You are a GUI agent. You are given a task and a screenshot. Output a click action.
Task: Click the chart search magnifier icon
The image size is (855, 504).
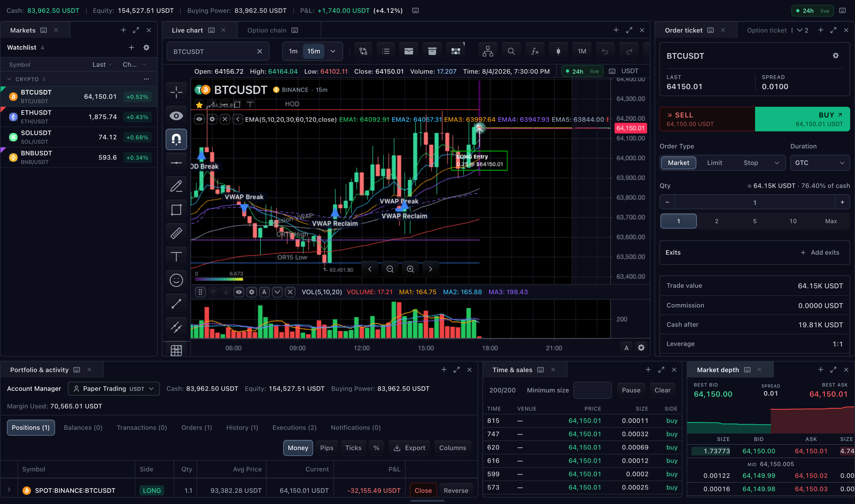coord(511,51)
